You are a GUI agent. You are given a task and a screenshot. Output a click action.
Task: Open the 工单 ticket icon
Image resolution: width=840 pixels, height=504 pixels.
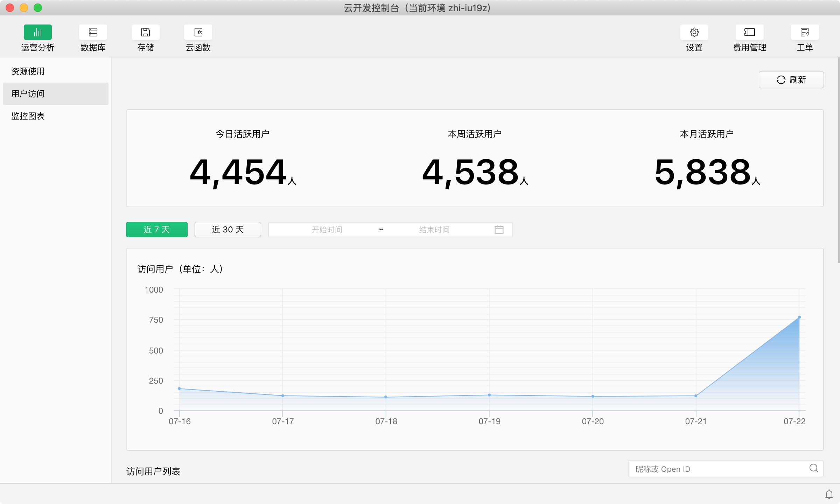click(x=805, y=33)
